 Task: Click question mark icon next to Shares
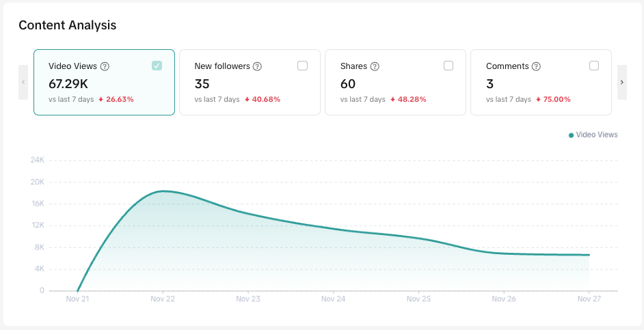(x=375, y=66)
